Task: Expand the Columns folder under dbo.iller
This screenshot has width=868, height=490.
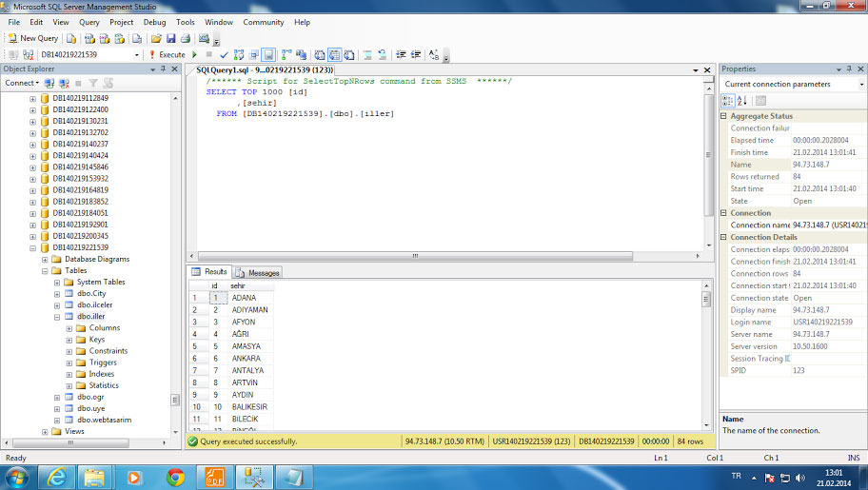Action: (x=69, y=329)
